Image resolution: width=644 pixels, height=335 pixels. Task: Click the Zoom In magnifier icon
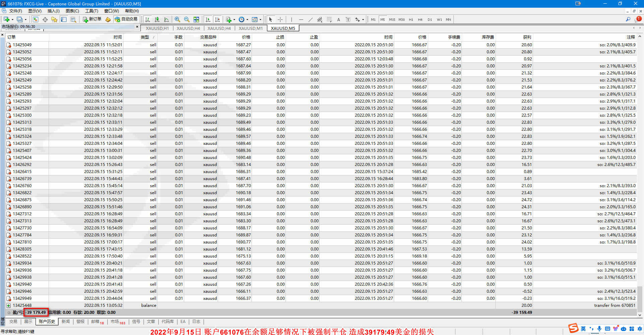coord(177,19)
